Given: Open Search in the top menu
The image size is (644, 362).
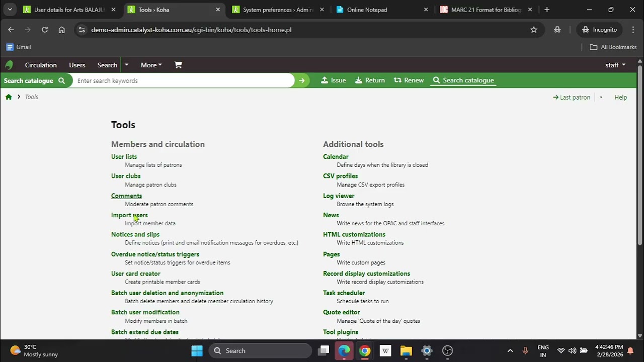Looking at the screenshot, I should [107, 65].
